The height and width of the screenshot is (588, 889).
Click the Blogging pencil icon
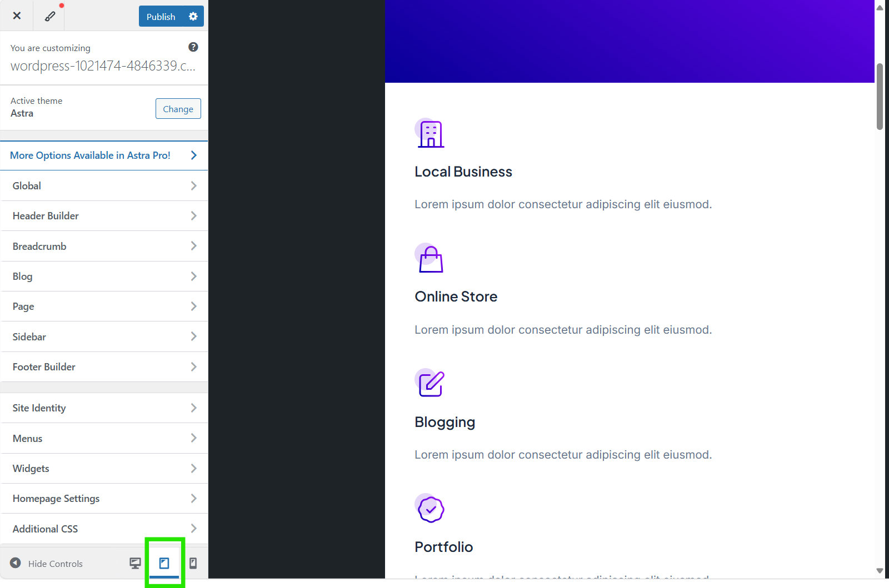click(429, 383)
